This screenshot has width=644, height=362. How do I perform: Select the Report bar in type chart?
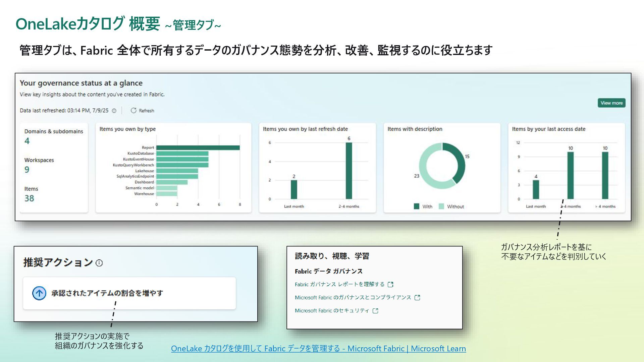(198, 147)
